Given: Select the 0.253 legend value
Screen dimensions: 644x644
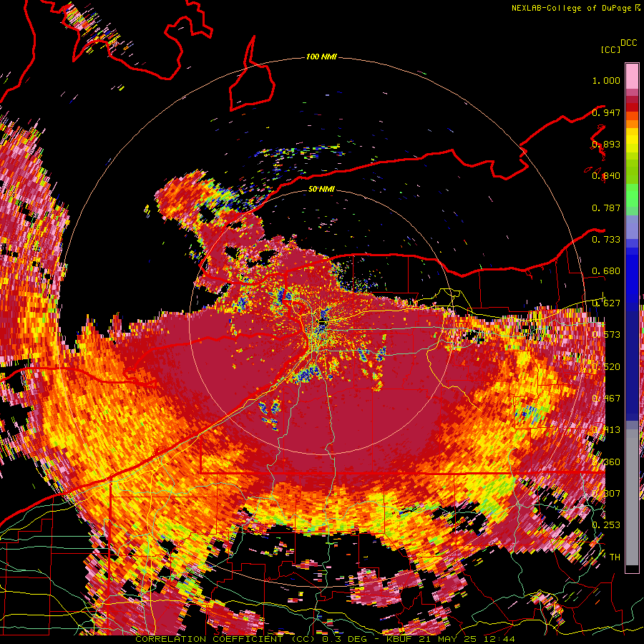Looking at the screenshot, I should click(x=606, y=525).
